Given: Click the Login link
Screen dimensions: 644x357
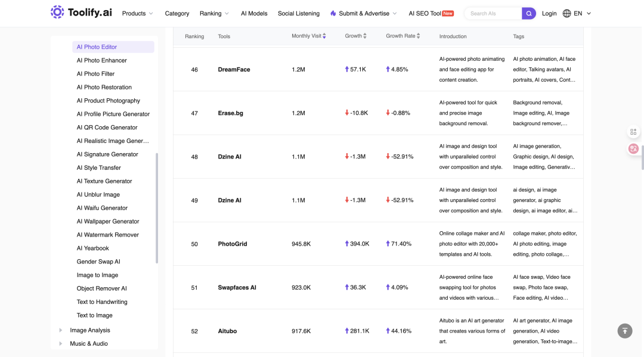Looking at the screenshot, I should click(549, 14).
